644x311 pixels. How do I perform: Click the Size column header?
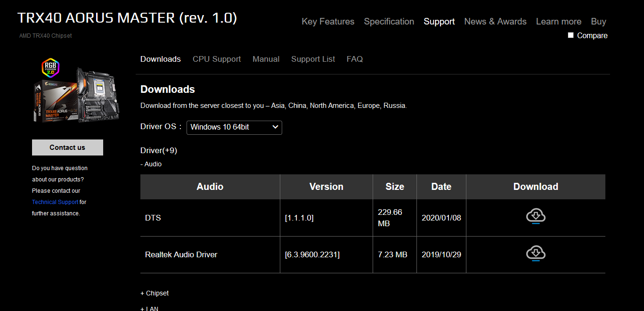pos(395,187)
